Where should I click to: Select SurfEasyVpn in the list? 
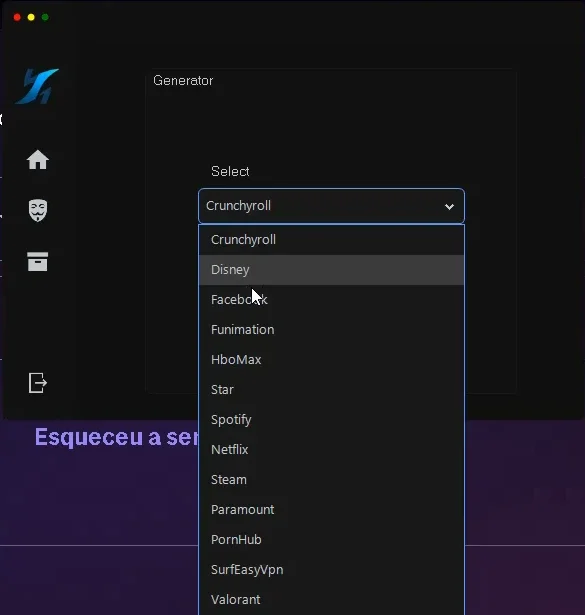(x=331, y=570)
